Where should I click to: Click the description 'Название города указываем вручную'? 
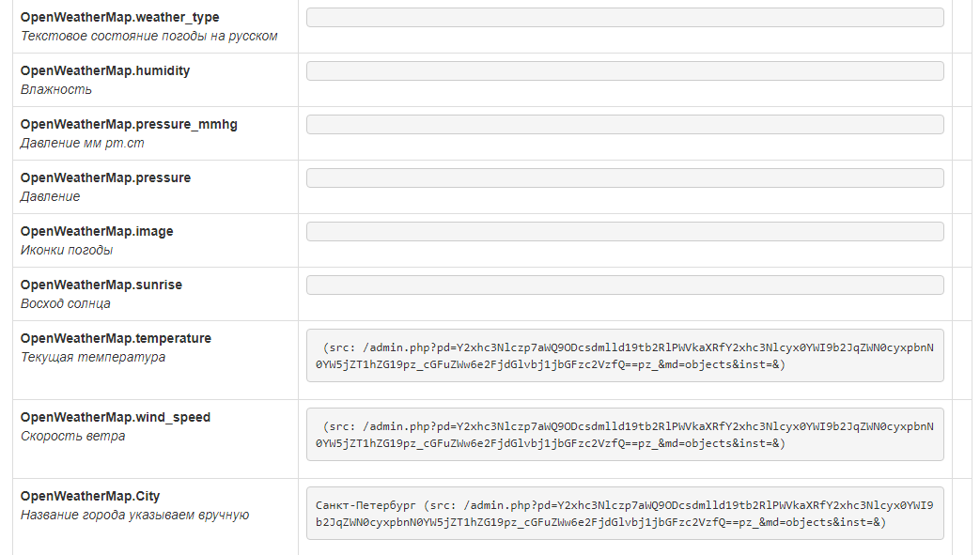(x=134, y=515)
